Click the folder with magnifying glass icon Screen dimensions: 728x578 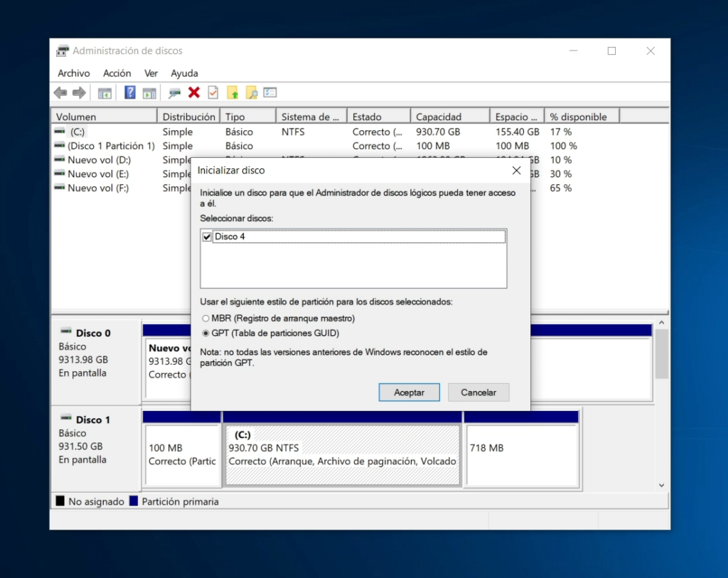coord(251,92)
